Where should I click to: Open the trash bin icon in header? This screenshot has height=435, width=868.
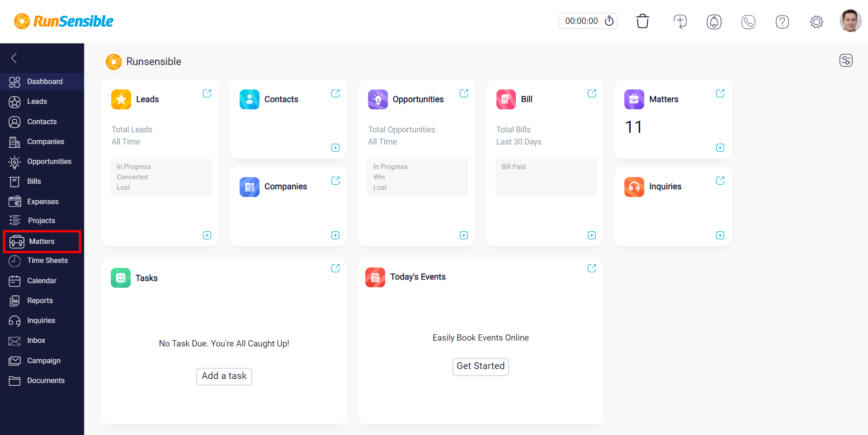pos(642,21)
